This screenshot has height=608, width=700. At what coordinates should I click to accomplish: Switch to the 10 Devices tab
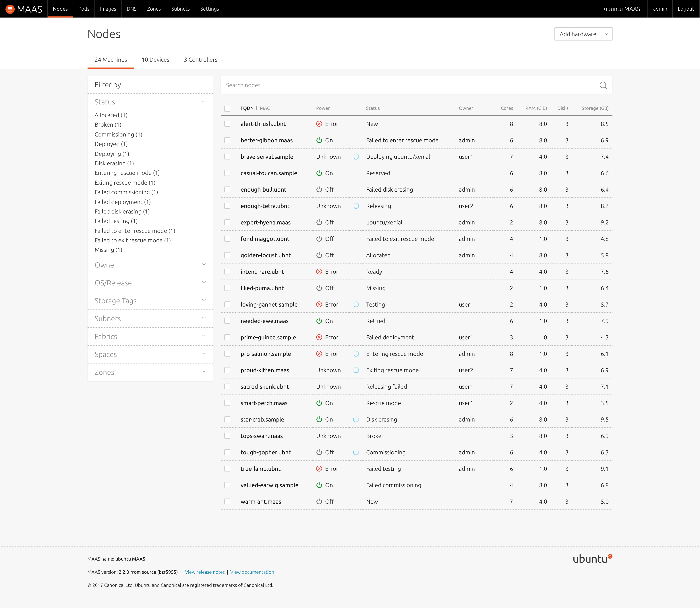point(155,60)
